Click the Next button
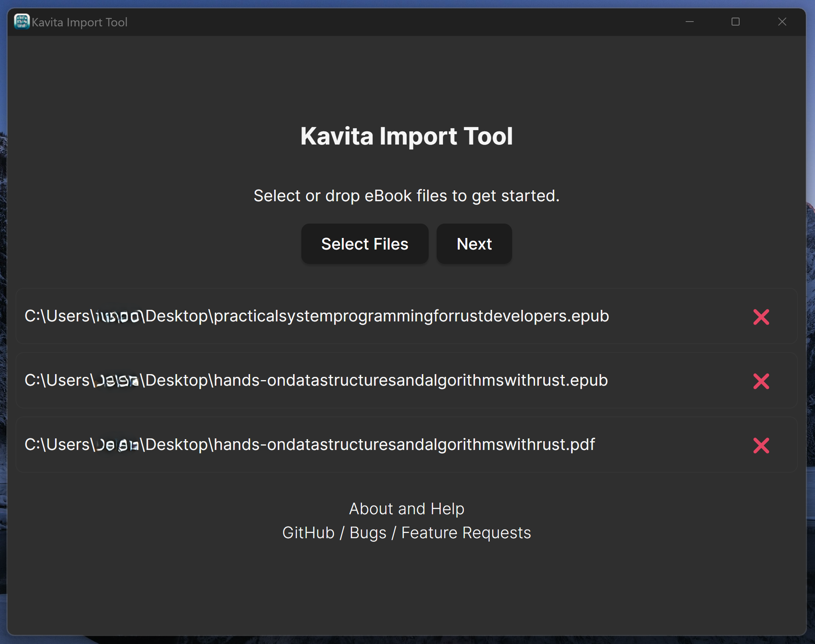815x644 pixels. pyautogui.click(x=474, y=244)
